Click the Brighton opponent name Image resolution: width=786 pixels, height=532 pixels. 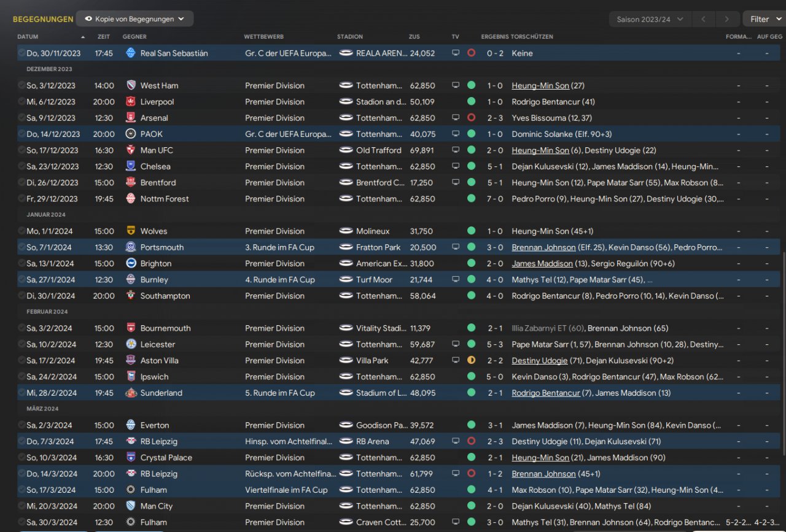pyautogui.click(x=156, y=264)
